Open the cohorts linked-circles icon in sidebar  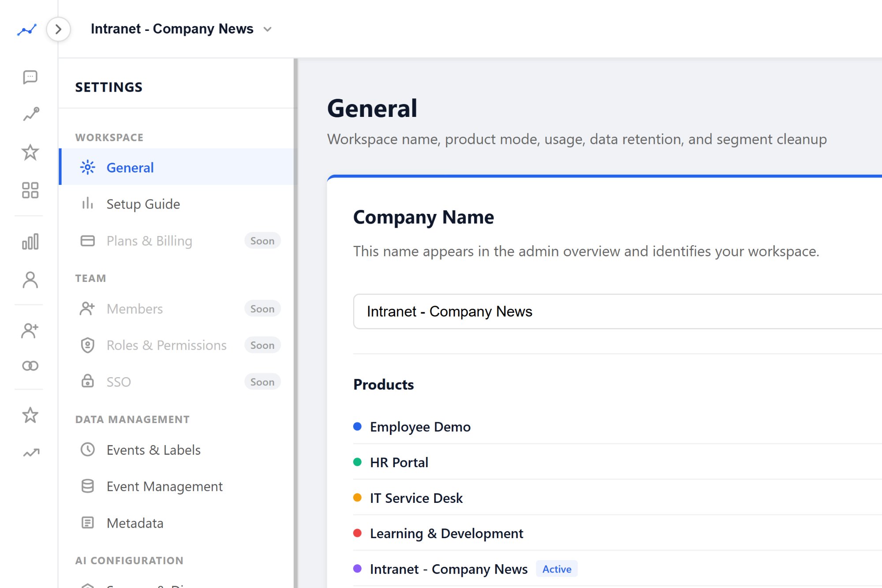point(30,365)
